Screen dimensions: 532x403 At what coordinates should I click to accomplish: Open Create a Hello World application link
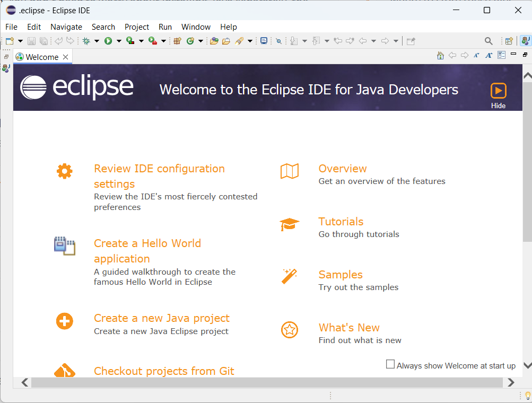[147, 251]
